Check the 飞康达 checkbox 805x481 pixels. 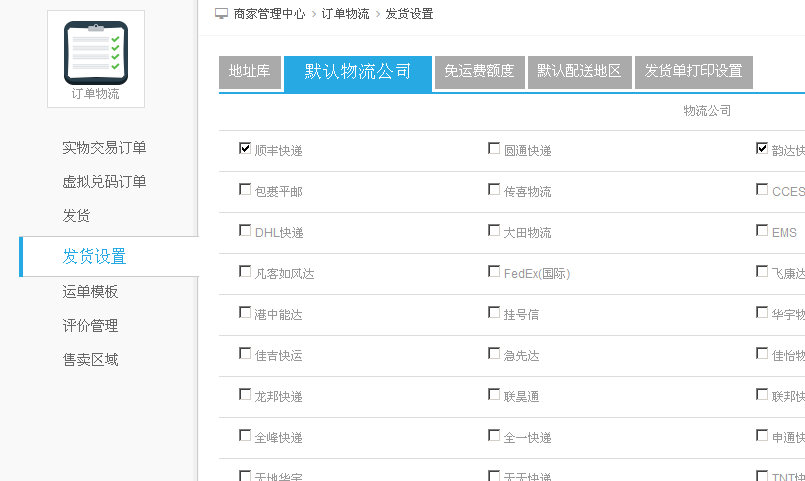click(x=762, y=272)
